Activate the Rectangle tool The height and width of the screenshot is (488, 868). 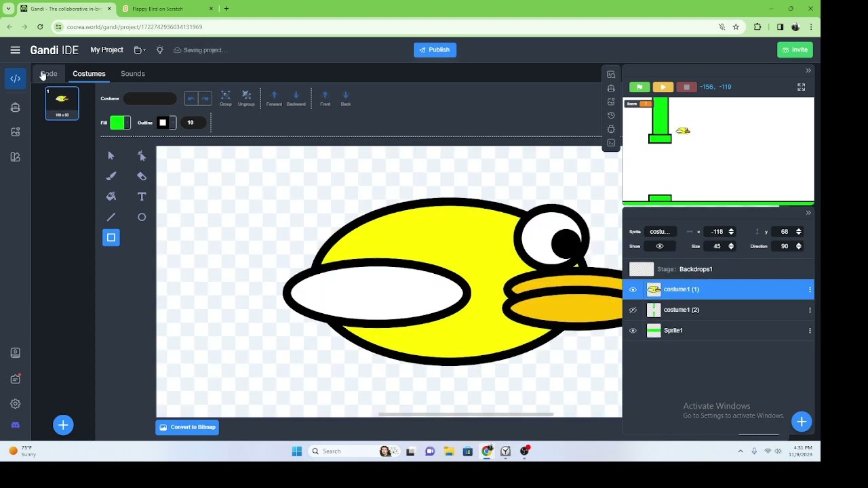click(x=111, y=237)
